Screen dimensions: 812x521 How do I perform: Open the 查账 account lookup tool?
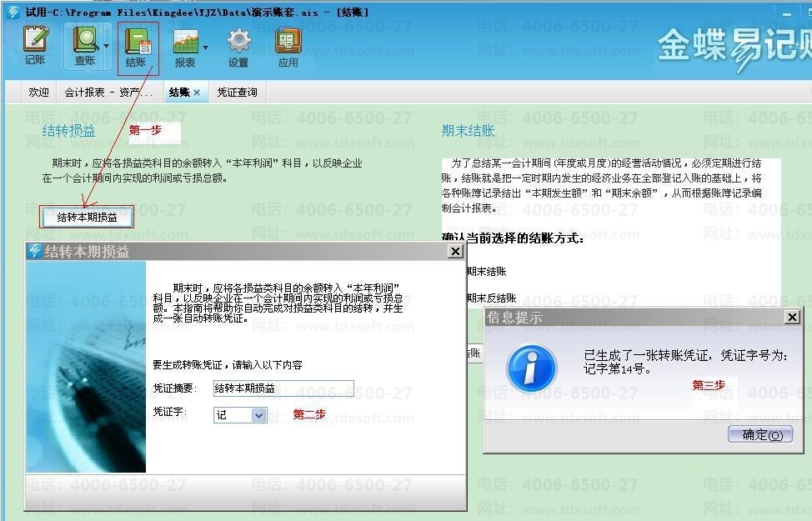84,46
